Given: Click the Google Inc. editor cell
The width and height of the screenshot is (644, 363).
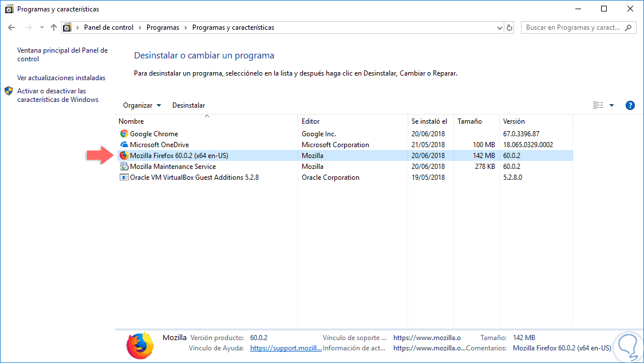Looking at the screenshot, I should tap(319, 134).
